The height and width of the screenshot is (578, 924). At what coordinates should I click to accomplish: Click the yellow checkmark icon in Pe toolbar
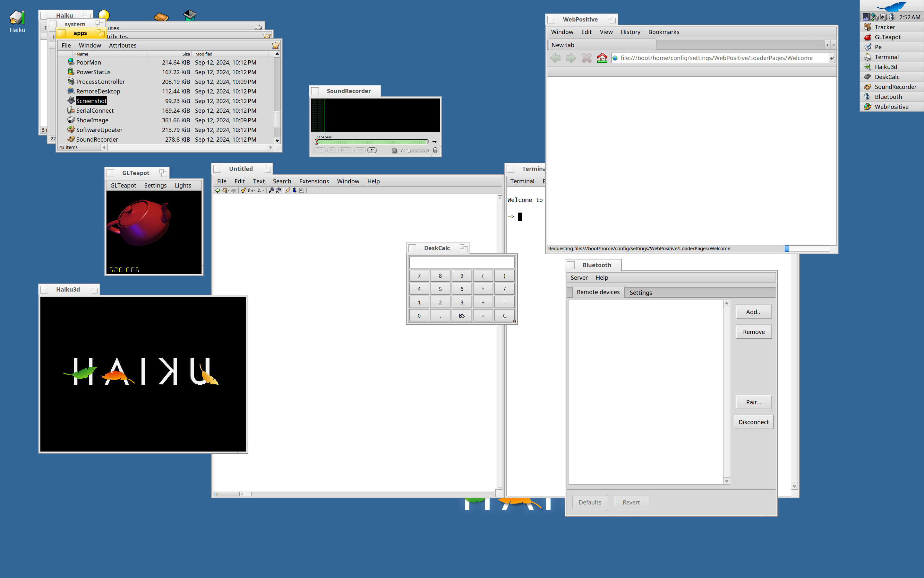[243, 190]
